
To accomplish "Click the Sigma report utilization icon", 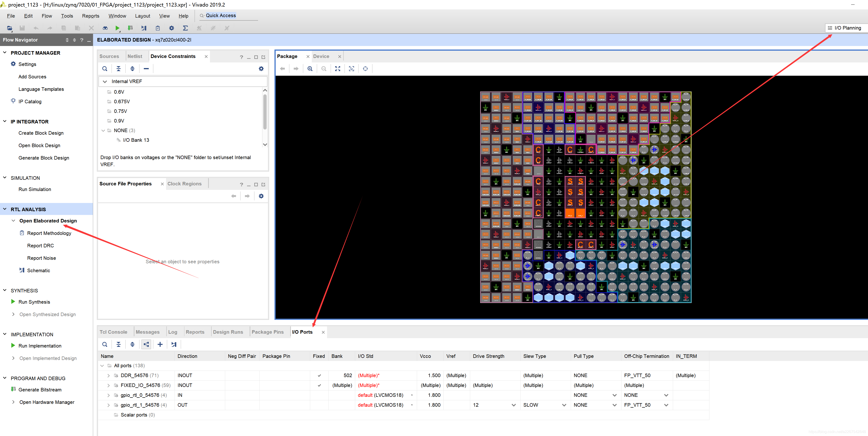I will [185, 28].
